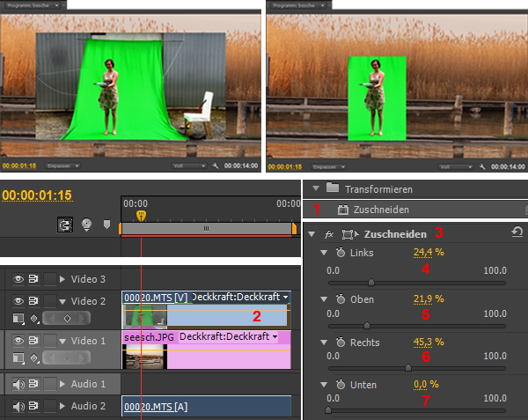Toggle the fx switch for Zuschneiden effect
Image resolution: width=528 pixels, height=420 pixels.
pos(329,235)
